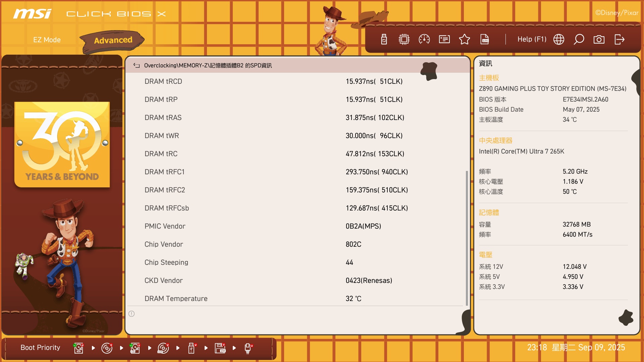
Task: Select the USB floppy boot device icon
Action: pyautogui.click(x=220, y=348)
